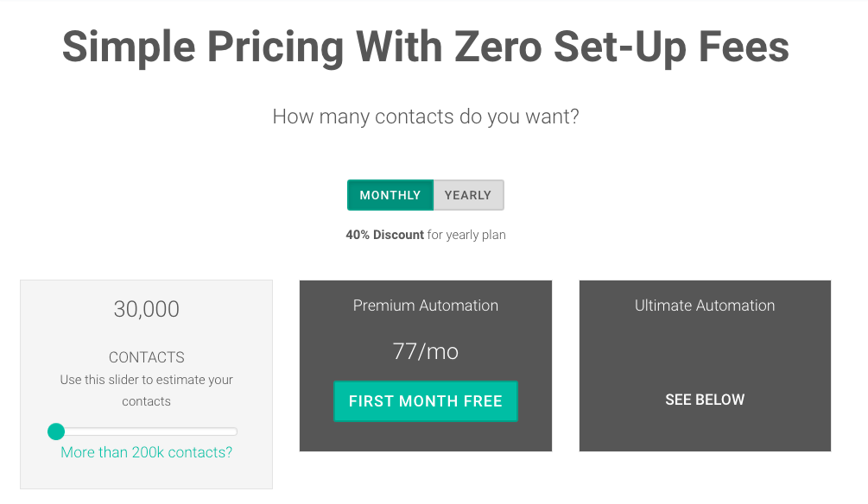Click the contacts slider track's right end
Image resolution: width=868 pixels, height=504 pixels.
click(233, 432)
